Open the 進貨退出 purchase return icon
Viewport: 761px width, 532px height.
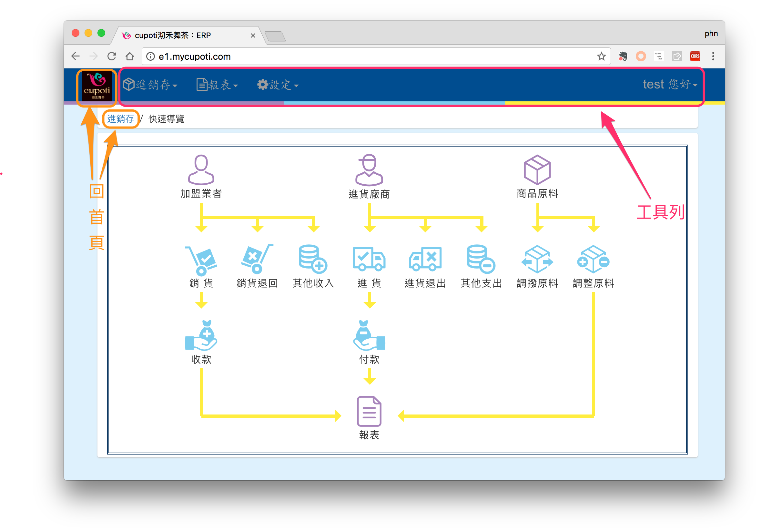pyautogui.click(x=425, y=260)
